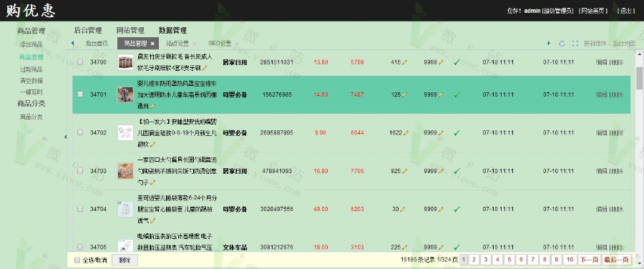Screen dimensions: 644x269
Task: Click 编辑 for product 34702
Action: [602, 133]
